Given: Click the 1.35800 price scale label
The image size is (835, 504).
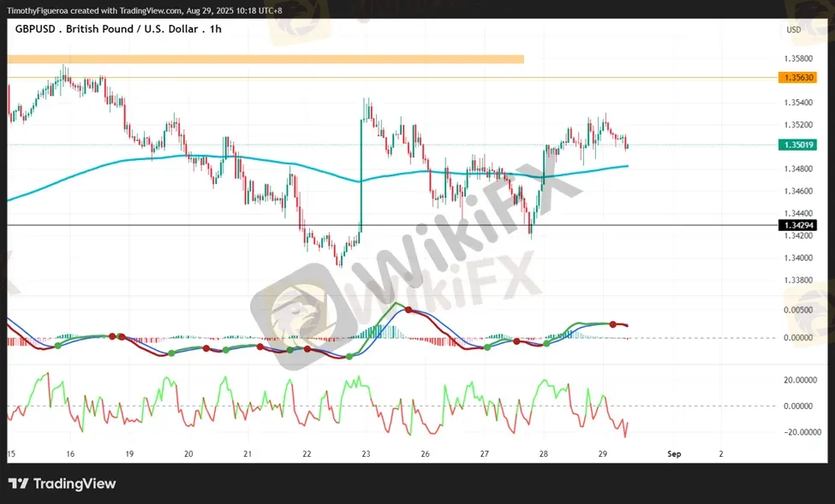Looking at the screenshot, I should tap(798, 58).
